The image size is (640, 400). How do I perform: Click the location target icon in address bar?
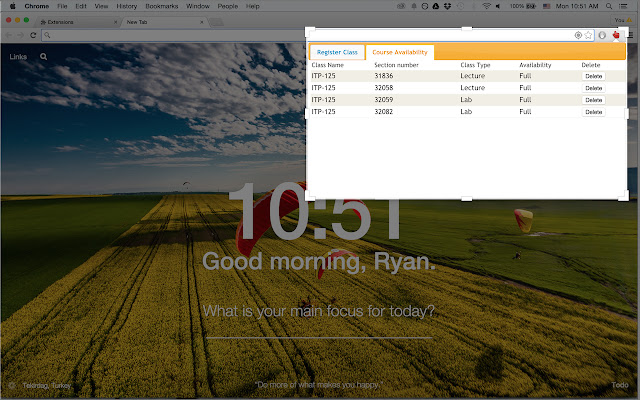tap(578, 35)
